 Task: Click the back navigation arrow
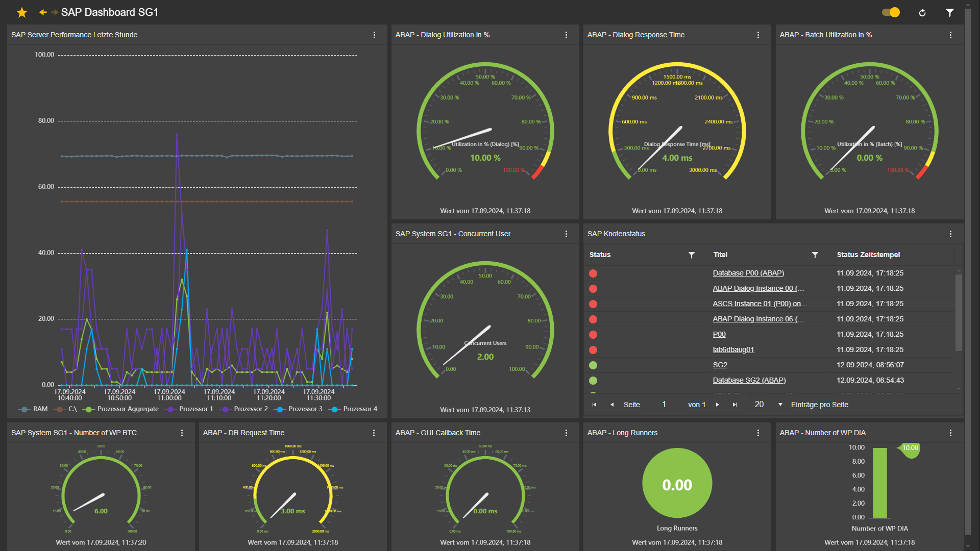(43, 12)
